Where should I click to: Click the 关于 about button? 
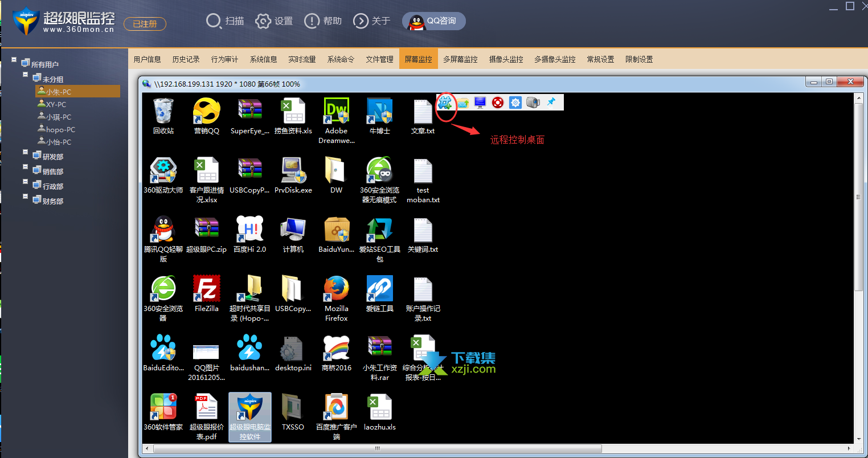click(x=372, y=21)
